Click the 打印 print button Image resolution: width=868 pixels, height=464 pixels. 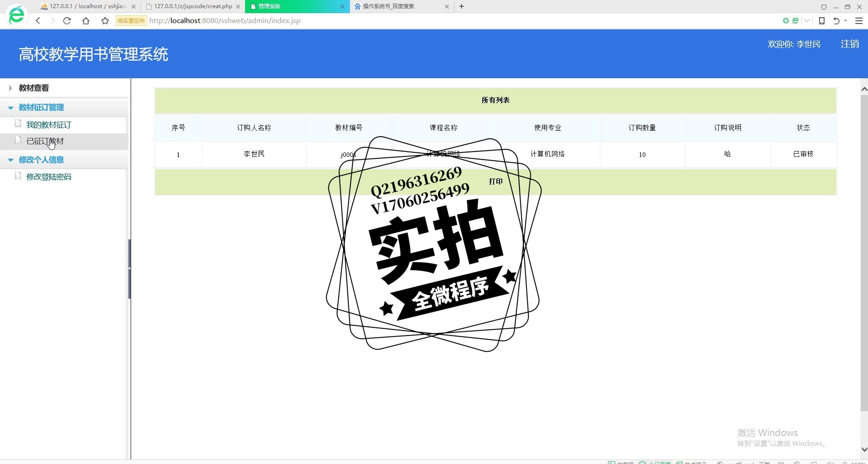tap(495, 181)
